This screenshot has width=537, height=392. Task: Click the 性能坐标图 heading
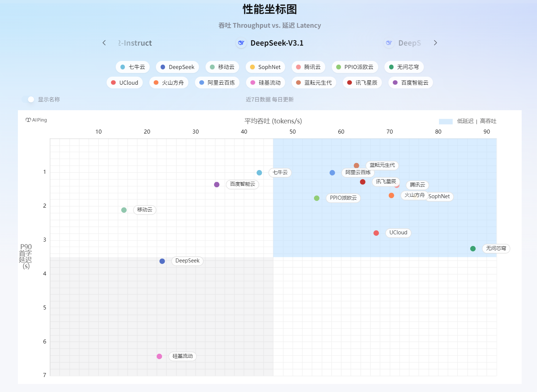click(270, 9)
